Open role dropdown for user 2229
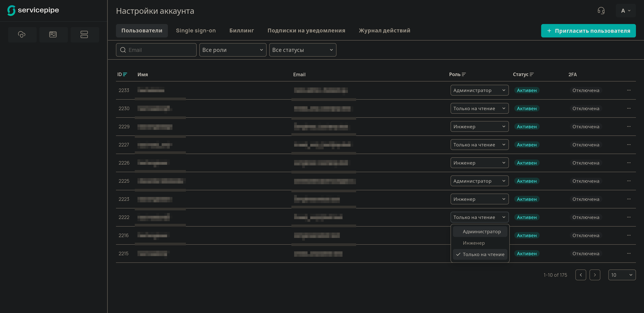 click(x=479, y=127)
